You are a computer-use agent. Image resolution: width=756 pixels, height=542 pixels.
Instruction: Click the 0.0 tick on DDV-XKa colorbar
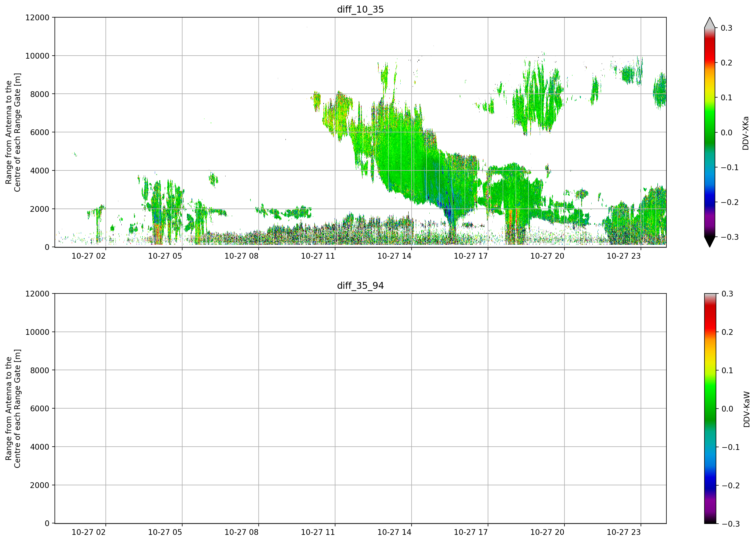pos(727,133)
